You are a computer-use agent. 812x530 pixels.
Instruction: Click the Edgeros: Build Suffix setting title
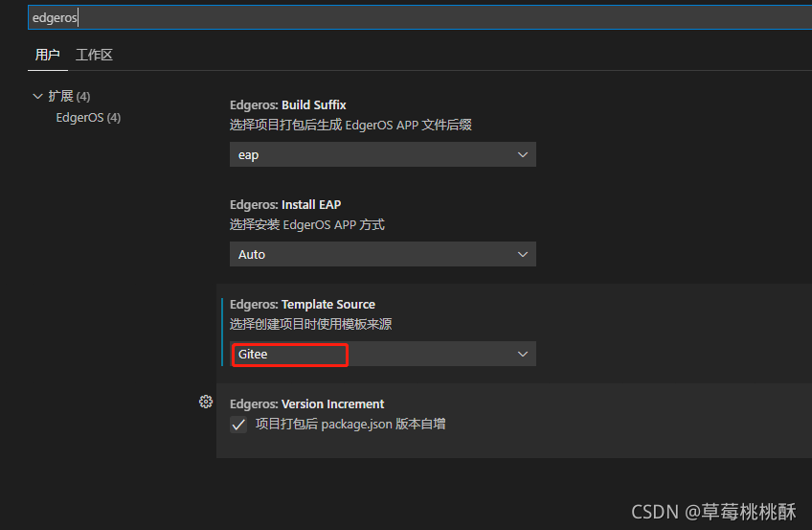coord(288,105)
